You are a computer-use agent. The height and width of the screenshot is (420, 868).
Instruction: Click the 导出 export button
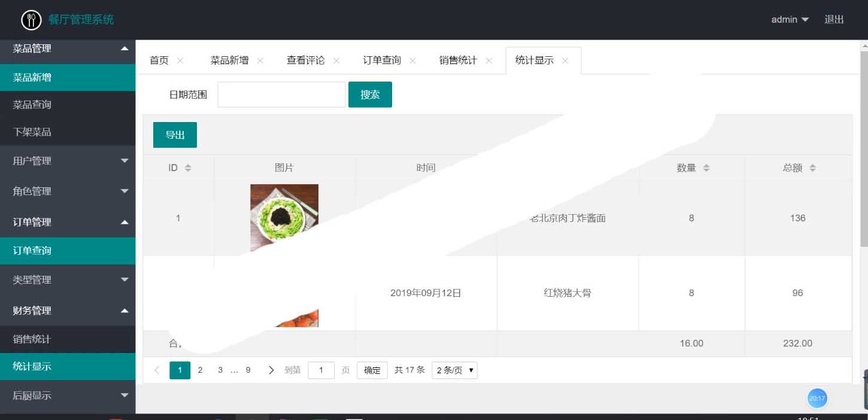coord(175,135)
